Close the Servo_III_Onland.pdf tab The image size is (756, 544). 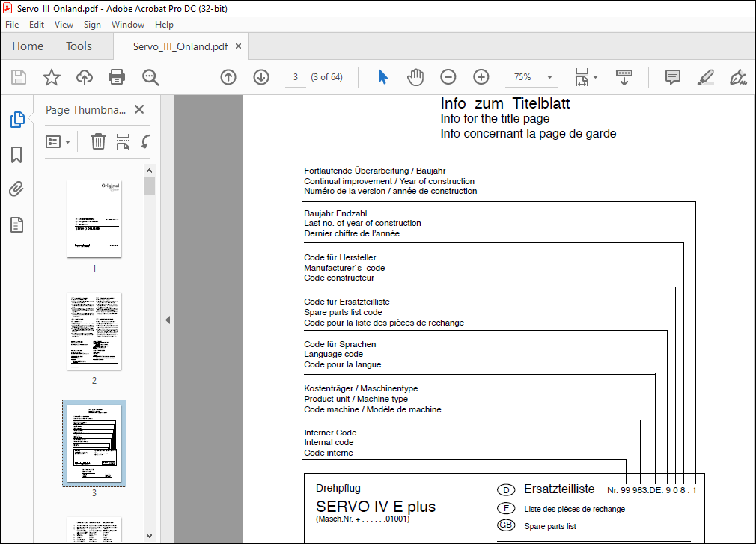tap(238, 46)
